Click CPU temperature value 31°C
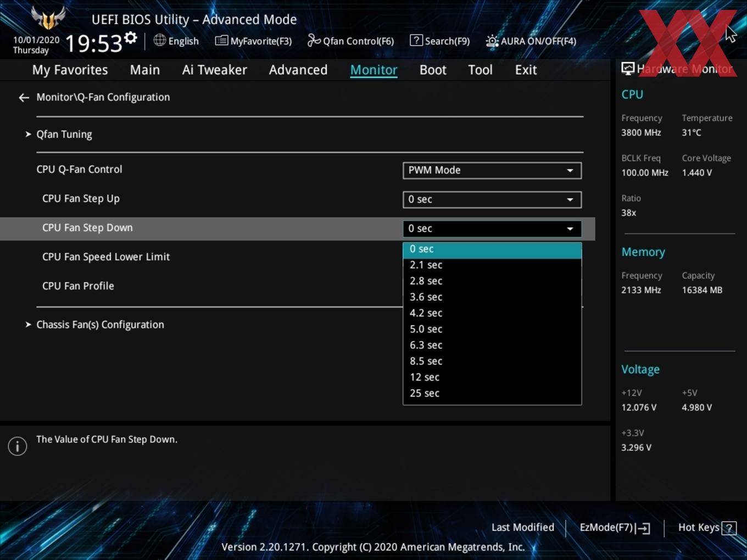747x560 pixels. (x=692, y=133)
